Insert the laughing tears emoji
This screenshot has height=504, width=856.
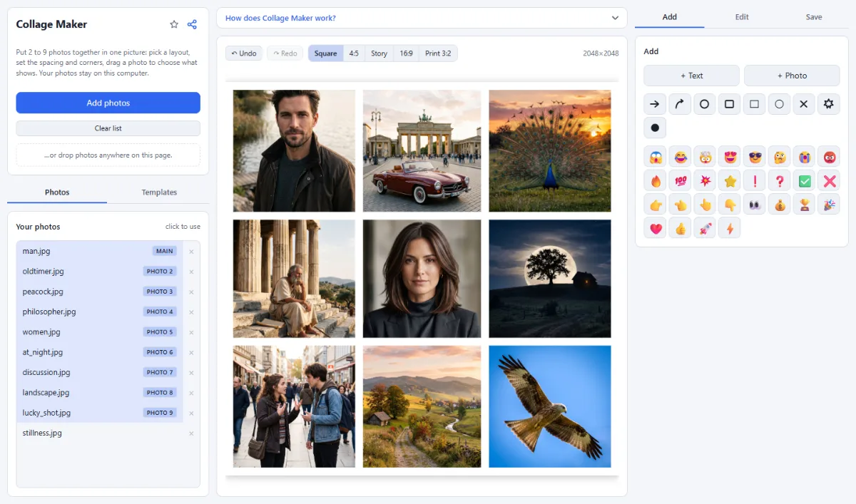[679, 157]
